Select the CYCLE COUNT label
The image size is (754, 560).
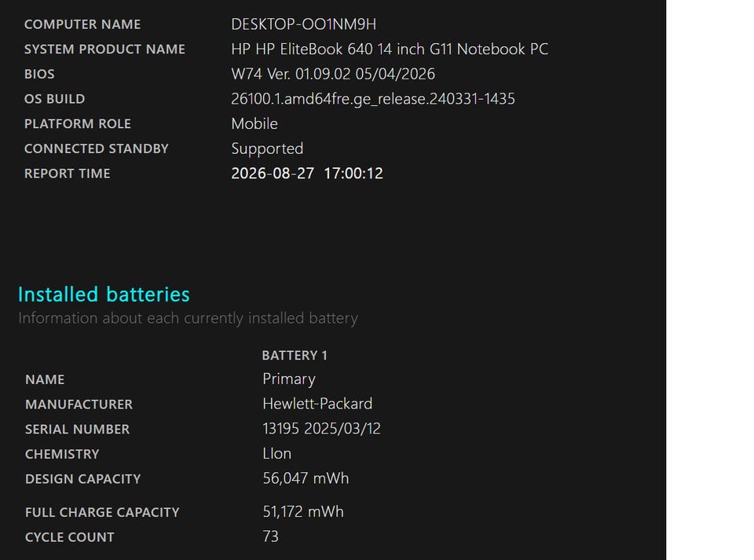(x=70, y=537)
